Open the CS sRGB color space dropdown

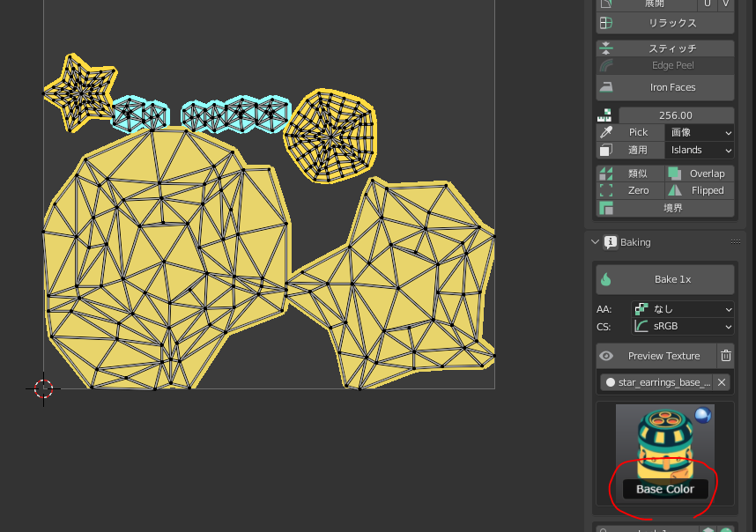click(683, 327)
